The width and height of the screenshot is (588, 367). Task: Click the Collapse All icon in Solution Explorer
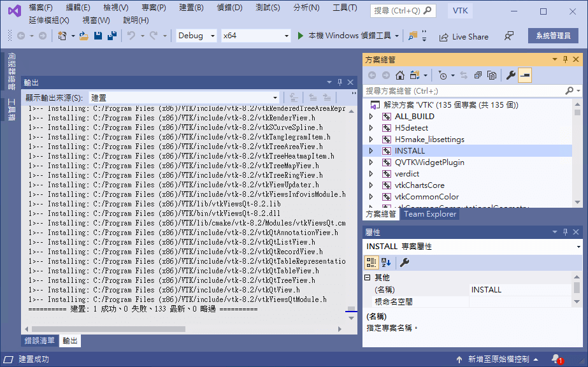(478, 75)
